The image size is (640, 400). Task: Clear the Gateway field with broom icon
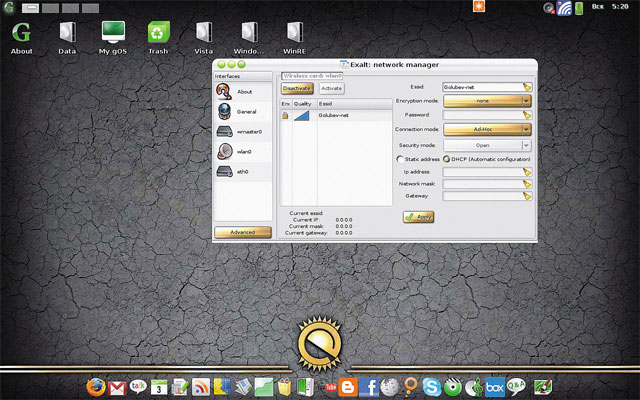pyautogui.click(x=527, y=196)
